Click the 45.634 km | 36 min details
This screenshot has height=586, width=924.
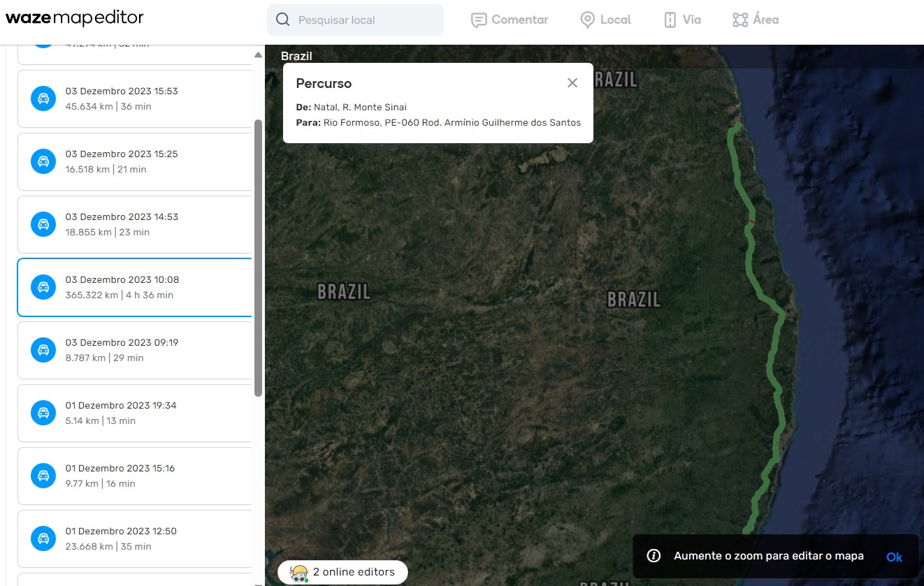pos(108,107)
